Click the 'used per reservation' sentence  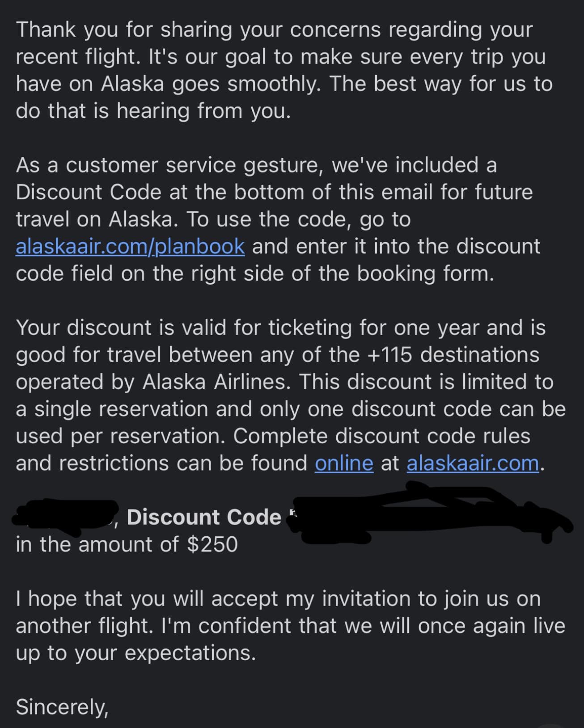[x=120, y=436]
